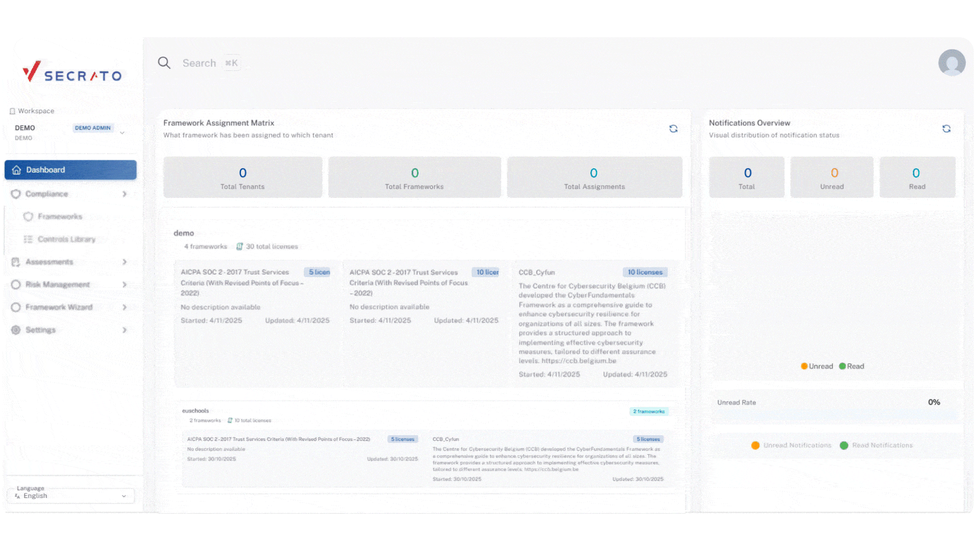980x551 pixels.
Task: Open the user profile avatar
Action: point(951,63)
